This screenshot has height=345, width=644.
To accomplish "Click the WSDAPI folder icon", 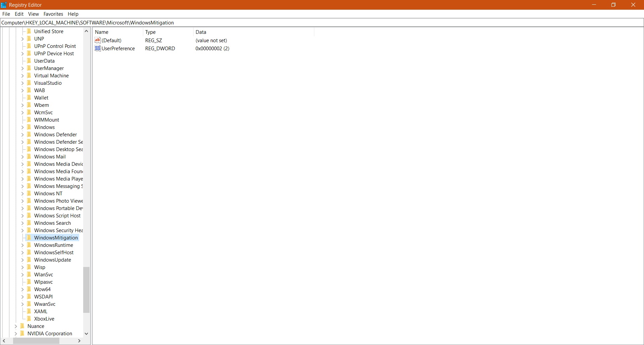I will coord(29,297).
